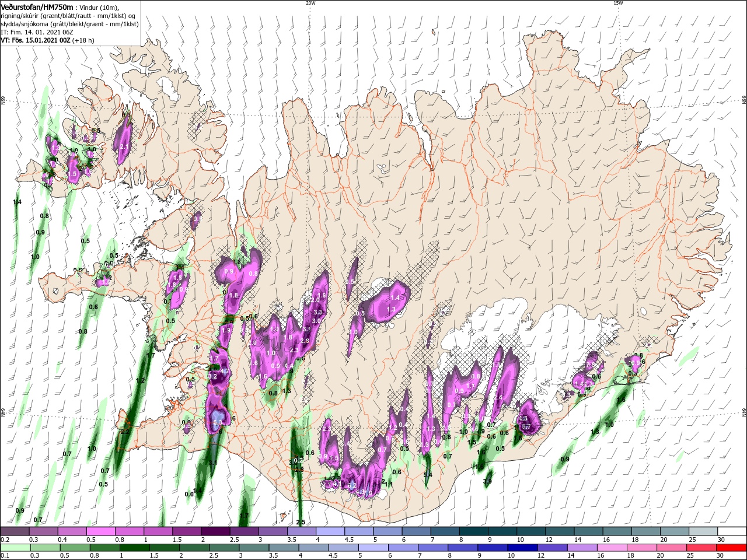Screen dimensions: 747x560
Task: Select the darkest green 1–1.5 swatch in the rain scale
Action: click(x=134, y=548)
